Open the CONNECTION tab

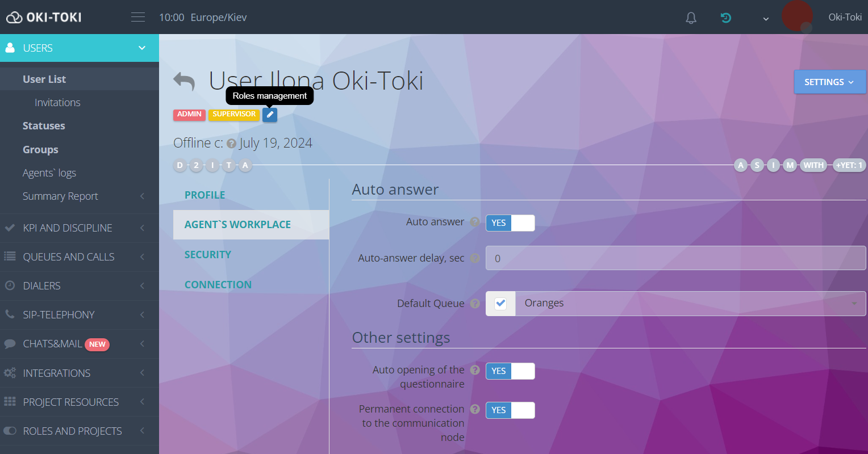pos(218,285)
